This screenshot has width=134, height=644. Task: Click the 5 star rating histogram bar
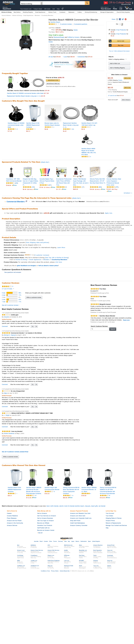(x=12, y=293)
